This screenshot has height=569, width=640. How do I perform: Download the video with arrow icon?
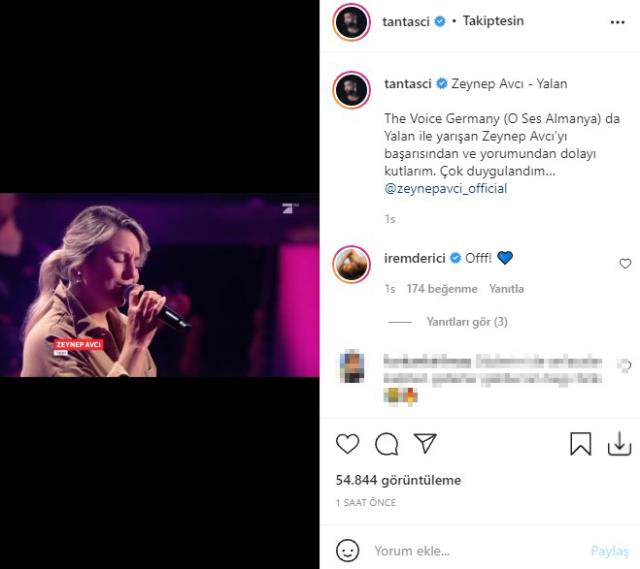(x=620, y=444)
